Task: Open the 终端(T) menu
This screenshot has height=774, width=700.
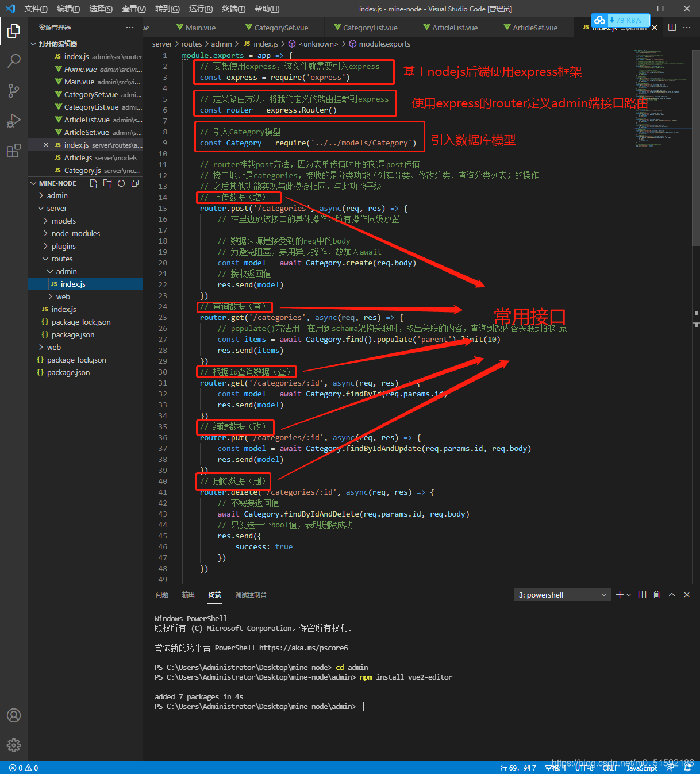Action: pyautogui.click(x=234, y=9)
